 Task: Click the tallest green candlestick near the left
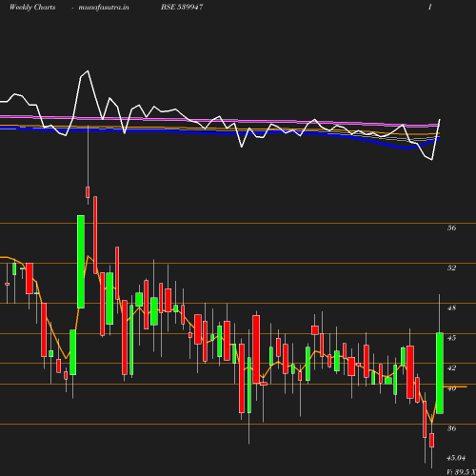pos(81,262)
